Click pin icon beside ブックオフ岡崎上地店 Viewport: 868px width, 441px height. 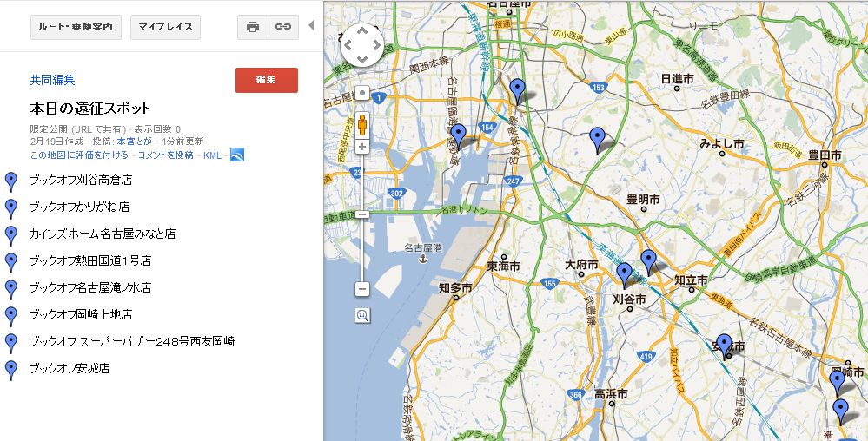coord(10,317)
